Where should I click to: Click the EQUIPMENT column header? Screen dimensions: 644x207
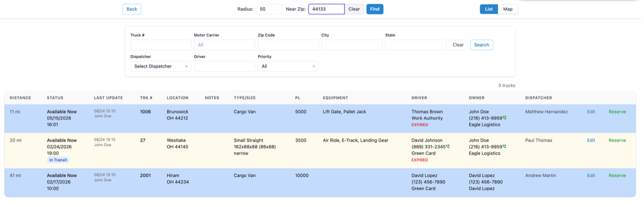tap(335, 98)
